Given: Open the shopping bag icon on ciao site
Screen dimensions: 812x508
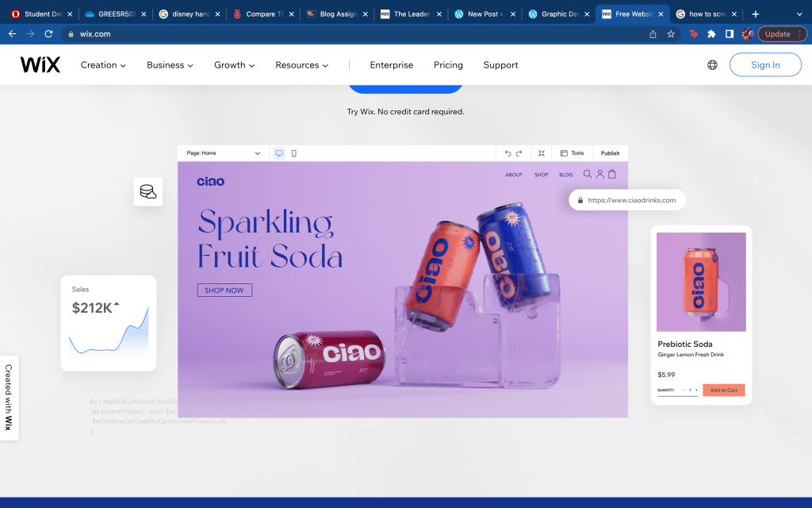Looking at the screenshot, I should click(x=612, y=174).
